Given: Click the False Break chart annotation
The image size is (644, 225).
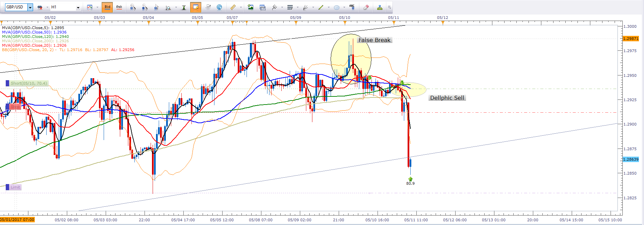Looking at the screenshot, I should tap(374, 40).
